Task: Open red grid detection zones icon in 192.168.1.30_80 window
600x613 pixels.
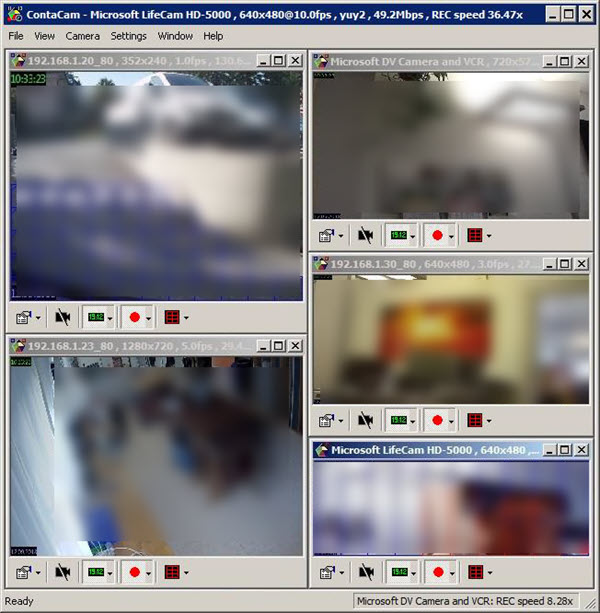Action: 475,420
